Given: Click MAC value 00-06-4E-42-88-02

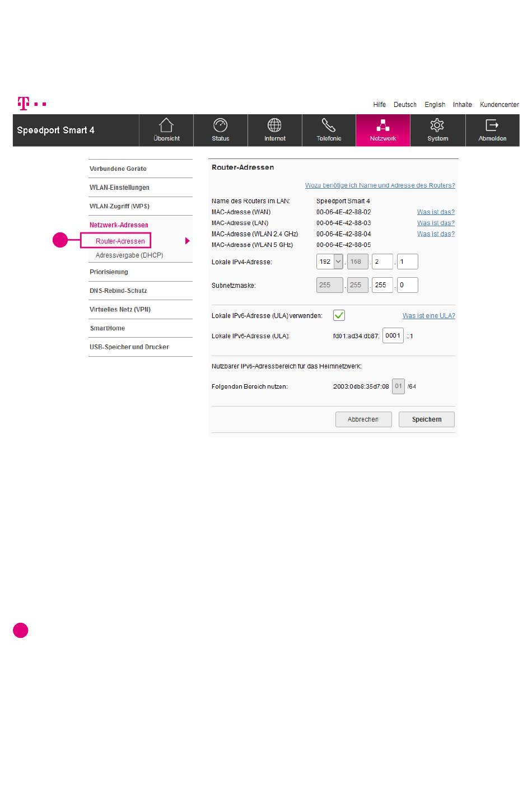Looking at the screenshot, I should pyautogui.click(x=343, y=212).
